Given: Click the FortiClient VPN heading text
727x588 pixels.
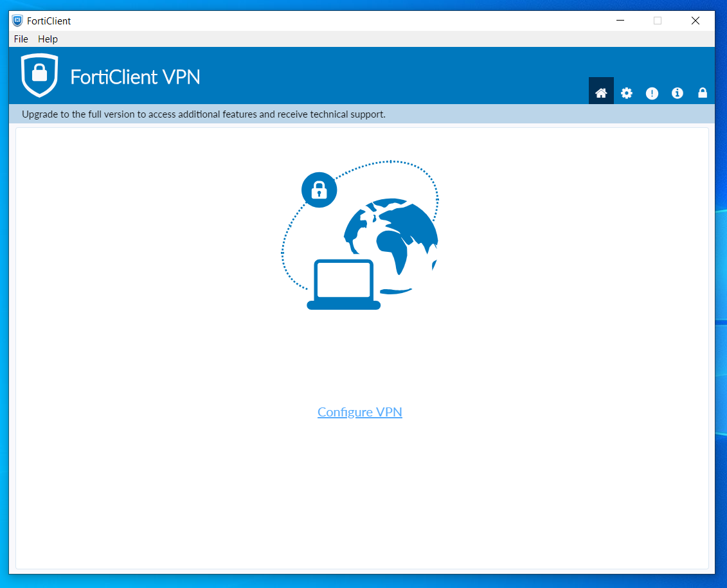Looking at the screenshot, I should (x=135, y=77).
